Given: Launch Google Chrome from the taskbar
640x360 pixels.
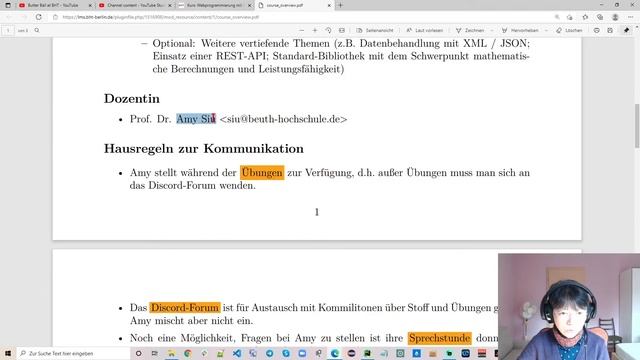Looking at the screenshot, I should [188, 353].
